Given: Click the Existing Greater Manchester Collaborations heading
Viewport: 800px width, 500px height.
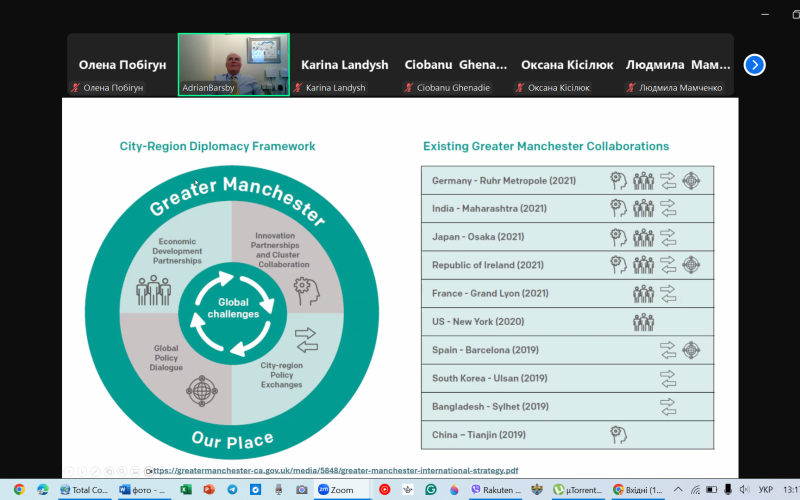Looking at the screenshot, I should tap(546, 146).
